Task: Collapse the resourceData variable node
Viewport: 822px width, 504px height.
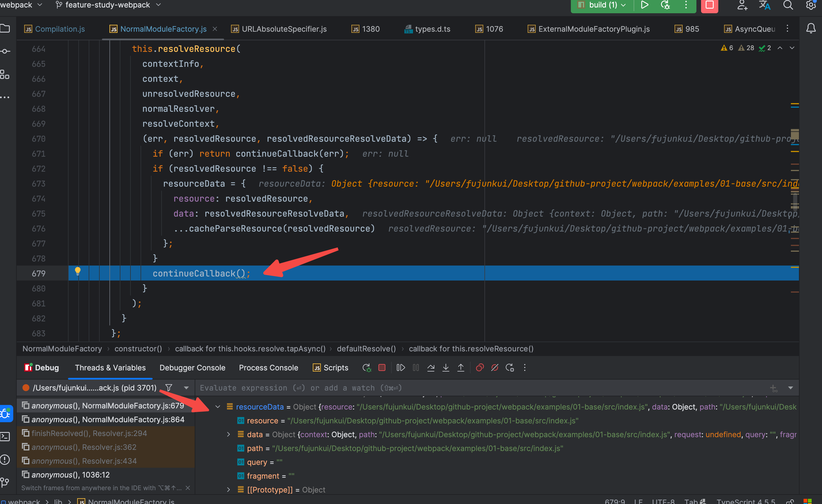Action: 218,407
